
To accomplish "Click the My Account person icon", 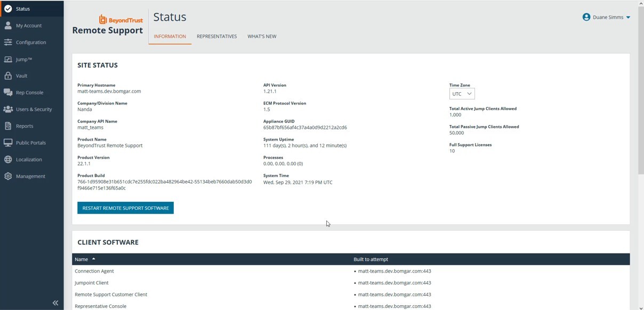I will tap(8, 26).
